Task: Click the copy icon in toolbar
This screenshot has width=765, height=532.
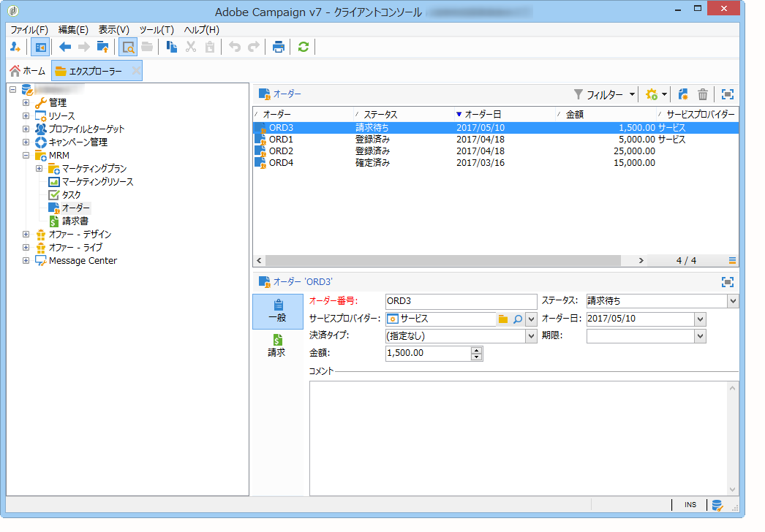Action: 171,47
